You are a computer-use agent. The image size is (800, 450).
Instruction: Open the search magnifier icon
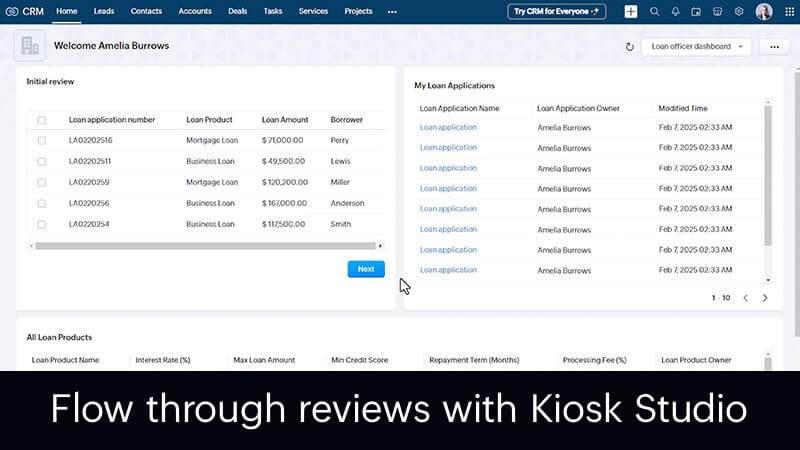pyautogui.click(x=654, y=11)
